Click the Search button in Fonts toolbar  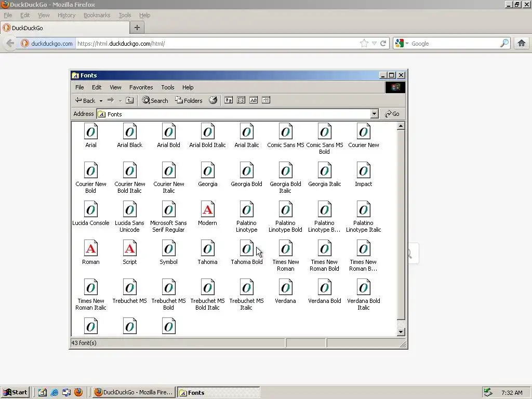(x=155, y=100)
